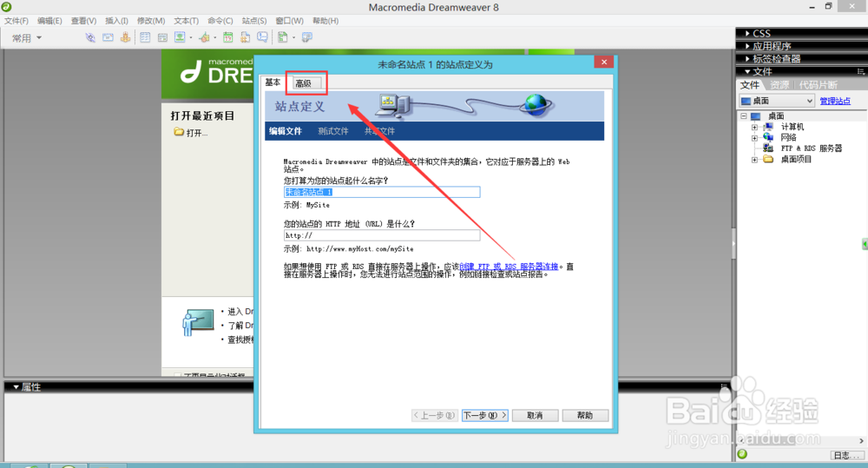Viewport: 868px width, 468px height.
Task: Click the Table insert icon
Action: point(145,37)
